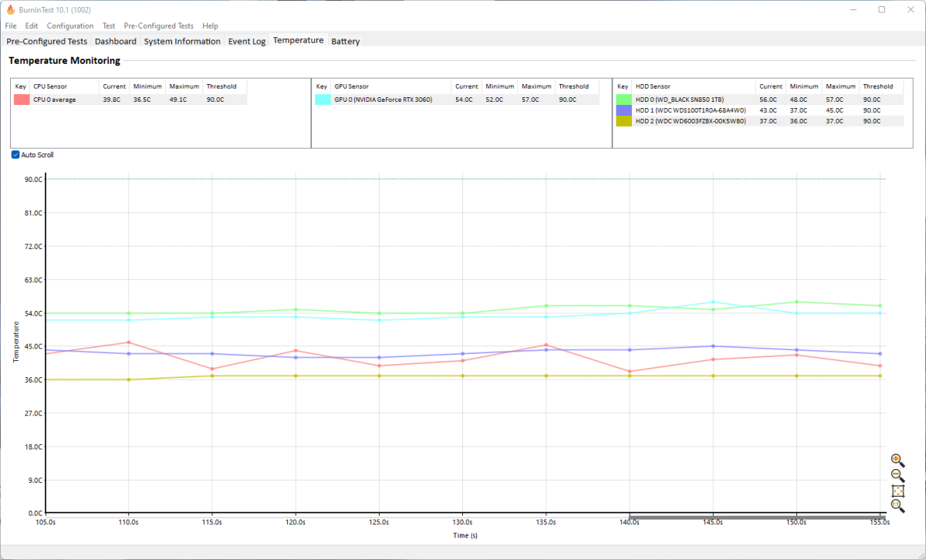Click the CPU table Current column header

pos(114,86)
